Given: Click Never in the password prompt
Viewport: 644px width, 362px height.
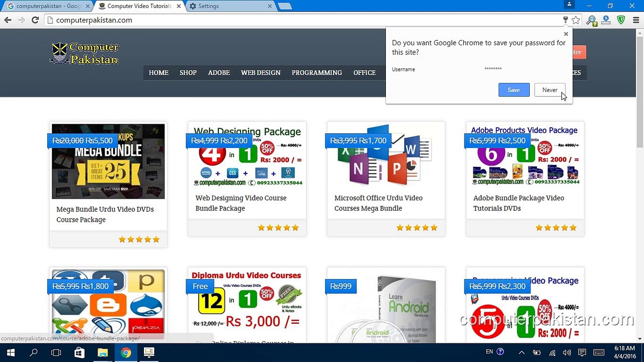Looking at the screenshot, I should pyautogui.click(x=550, y=89).
